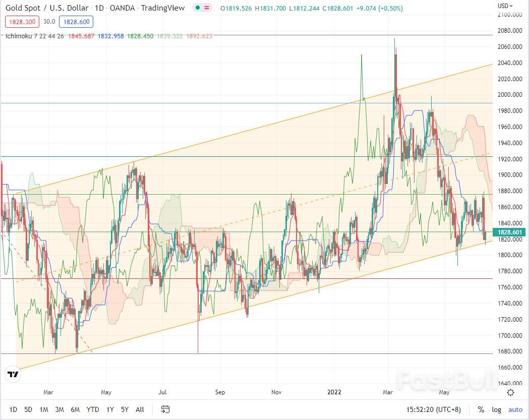Click the Gold Spot / U.S. Dollar symbol title
Viewport: 529px width, 420px height.
click(x=47, y=8)
